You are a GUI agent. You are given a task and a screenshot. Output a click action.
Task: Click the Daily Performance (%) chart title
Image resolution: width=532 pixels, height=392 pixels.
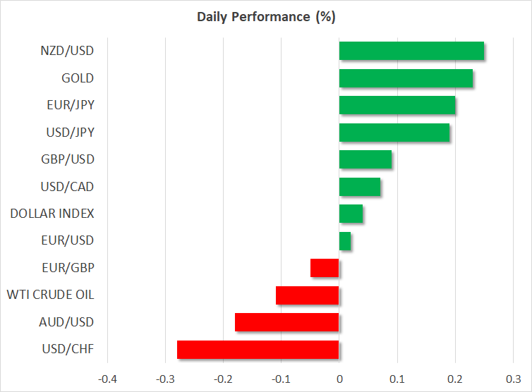(265, 17)
